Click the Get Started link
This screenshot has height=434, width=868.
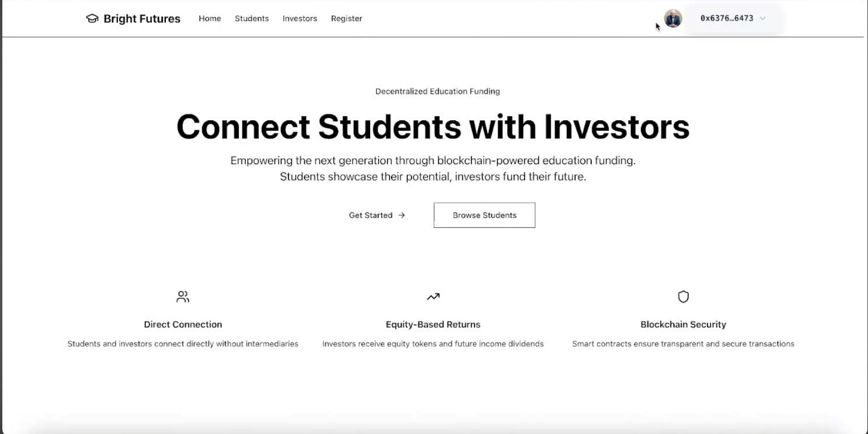click(371, 215)
